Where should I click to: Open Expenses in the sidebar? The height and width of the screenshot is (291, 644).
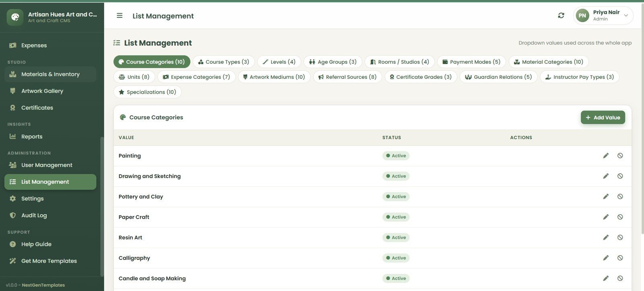point(50,45)
